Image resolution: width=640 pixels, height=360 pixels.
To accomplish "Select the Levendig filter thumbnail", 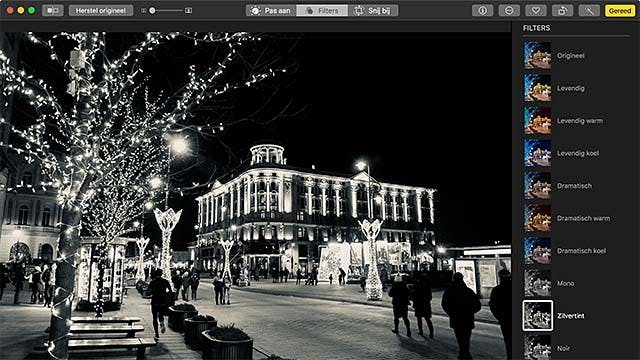I will click(x=538, y=88).
